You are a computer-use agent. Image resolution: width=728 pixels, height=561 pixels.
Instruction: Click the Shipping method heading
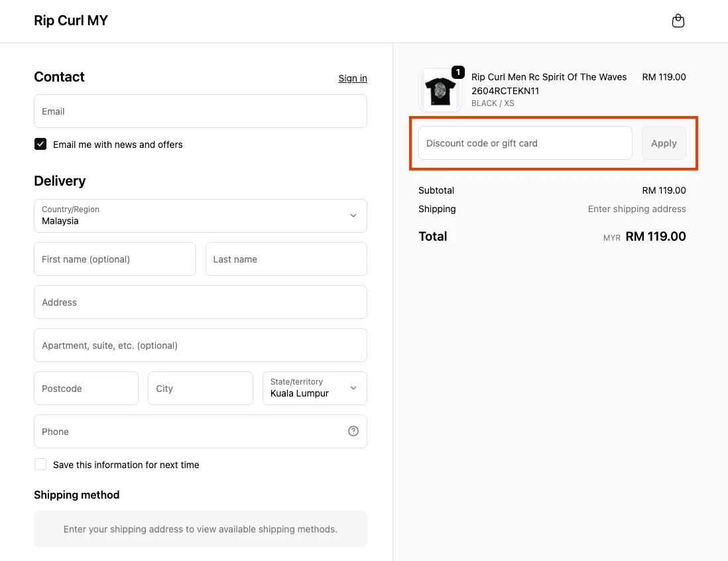pos(77,495)
